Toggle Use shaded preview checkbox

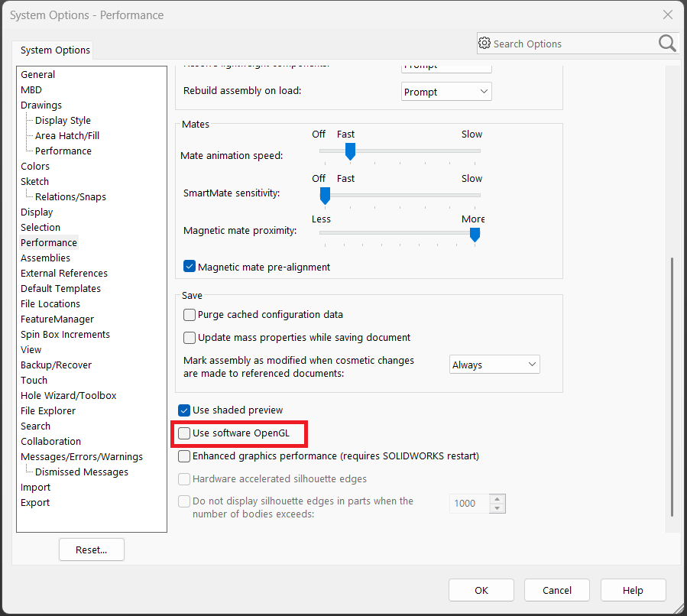click(184, 410)
